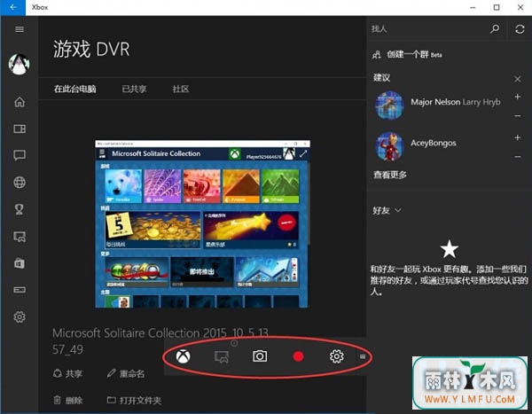
Task: Go to the Home page icon
Action: (x=20, y=102)
